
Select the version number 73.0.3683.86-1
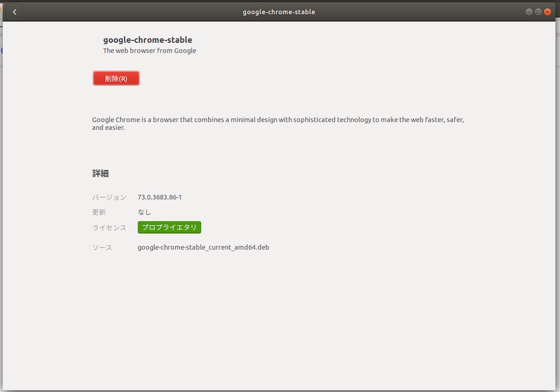(160, 197)
